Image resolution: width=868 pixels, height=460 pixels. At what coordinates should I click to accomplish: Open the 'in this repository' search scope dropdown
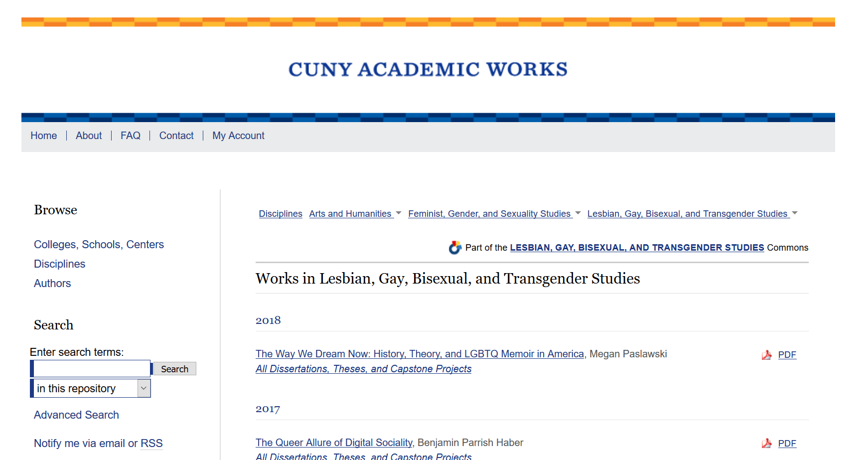tap(91, 388)
